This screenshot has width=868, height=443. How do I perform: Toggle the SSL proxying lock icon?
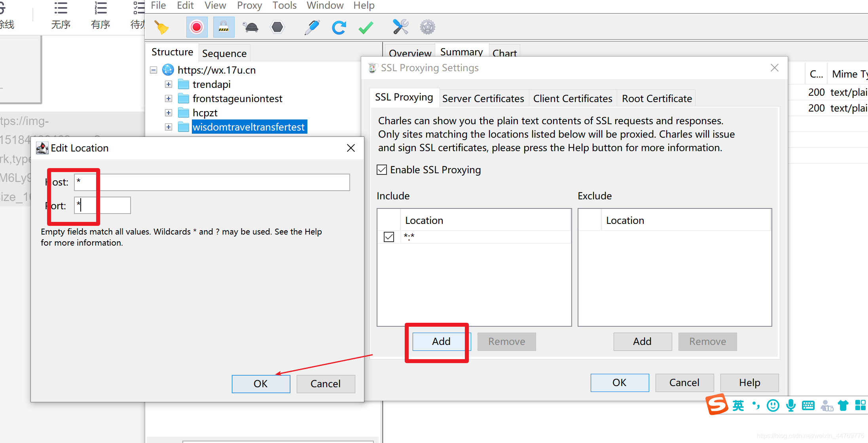point(224,27)
